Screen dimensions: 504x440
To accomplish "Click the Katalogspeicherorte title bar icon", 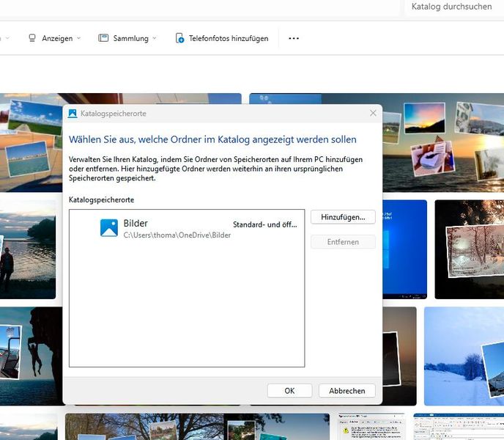I will point(73,113).
